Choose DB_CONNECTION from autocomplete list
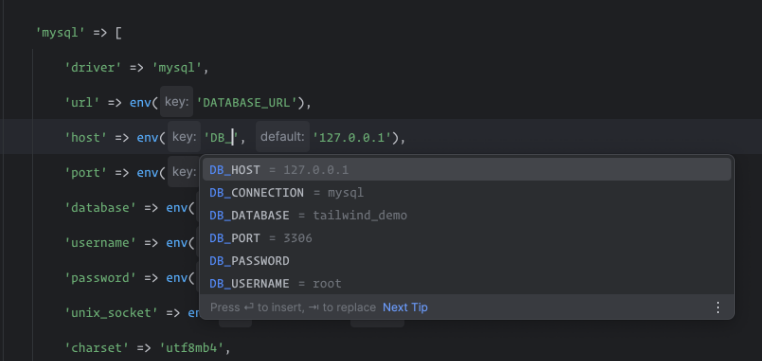Image resolution: width=762 pixels, height=361 pixels. [x=467, y=193]
